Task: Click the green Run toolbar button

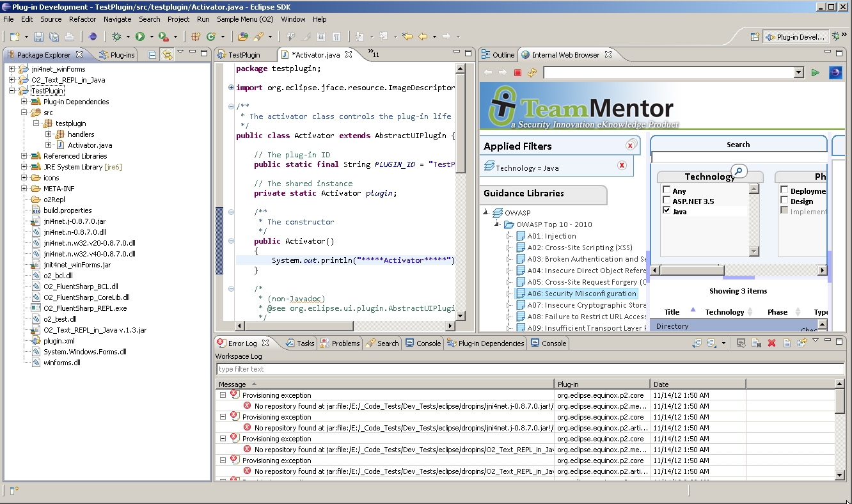Action: click(139, 36)
